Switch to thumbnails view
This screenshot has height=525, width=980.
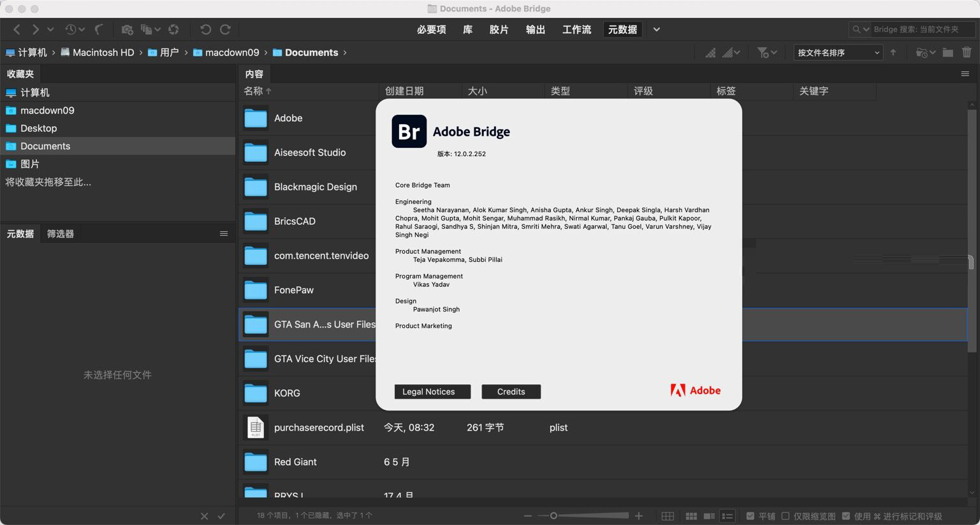click(691, 516)
